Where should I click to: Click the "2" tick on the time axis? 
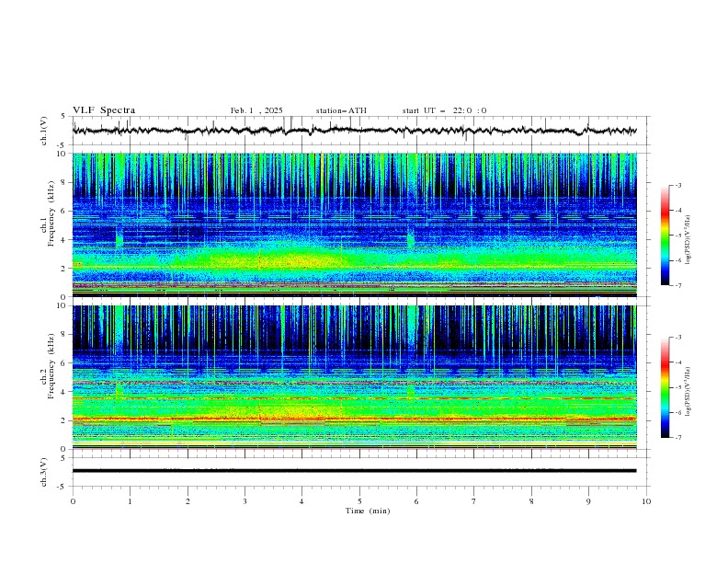click(188, 501)
